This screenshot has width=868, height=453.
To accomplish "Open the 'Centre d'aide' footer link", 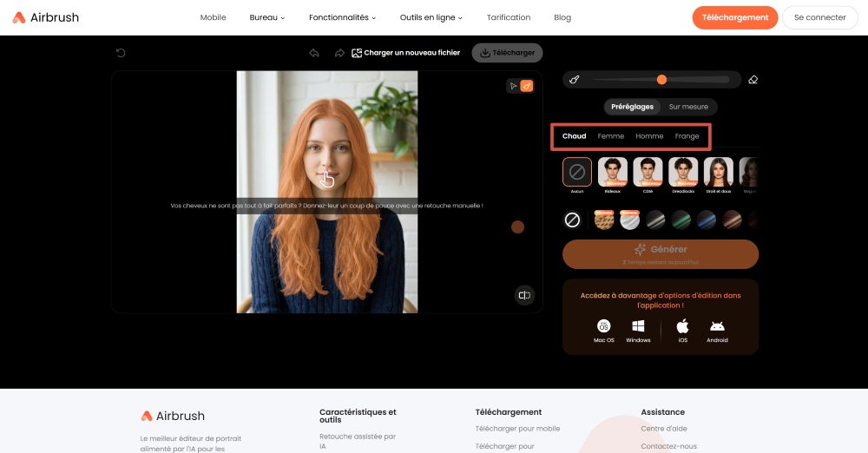I will point(664,429).
